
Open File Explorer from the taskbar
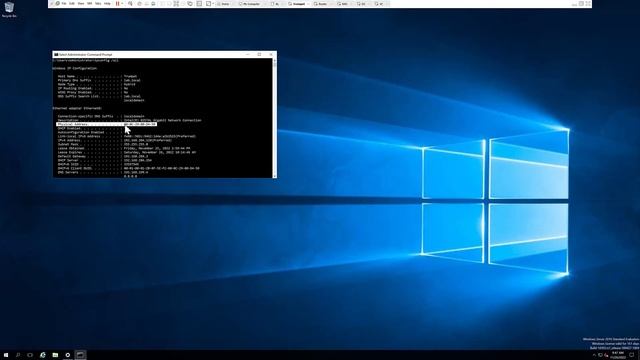[x=55, y=355]
